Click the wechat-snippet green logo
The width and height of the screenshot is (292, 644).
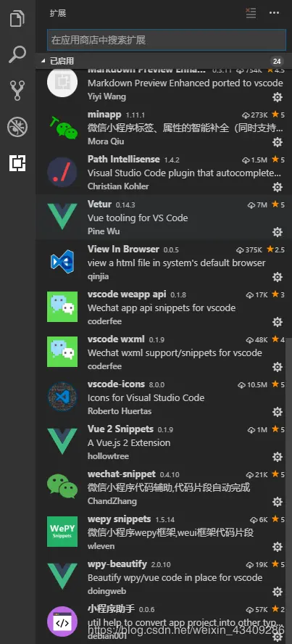[x=62, y=487]
